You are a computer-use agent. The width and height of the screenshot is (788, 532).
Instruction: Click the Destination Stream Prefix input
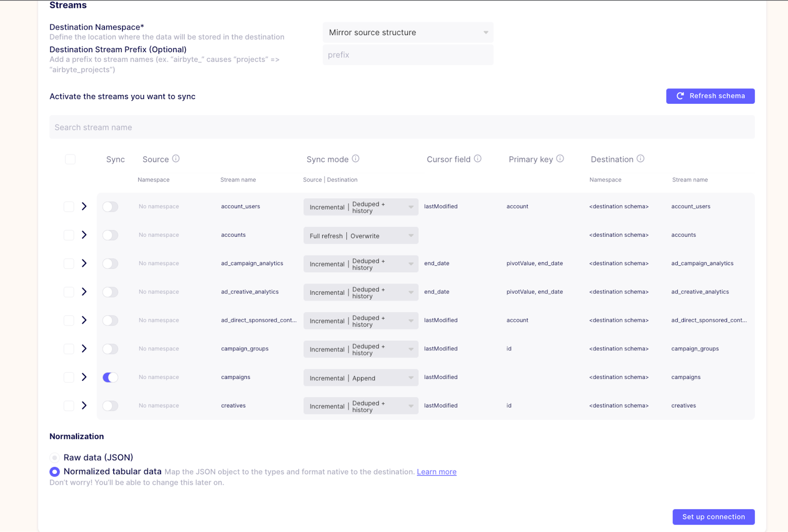click(x=407, y=55)
